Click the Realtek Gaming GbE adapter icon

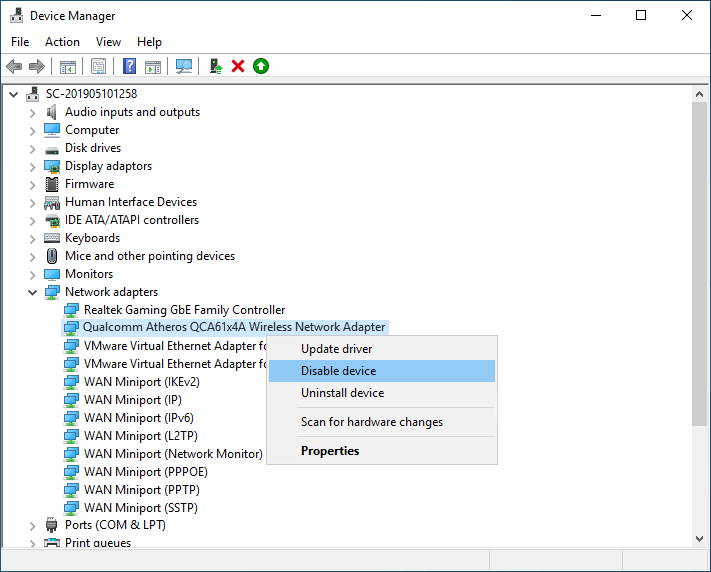(x=71, y=310)
